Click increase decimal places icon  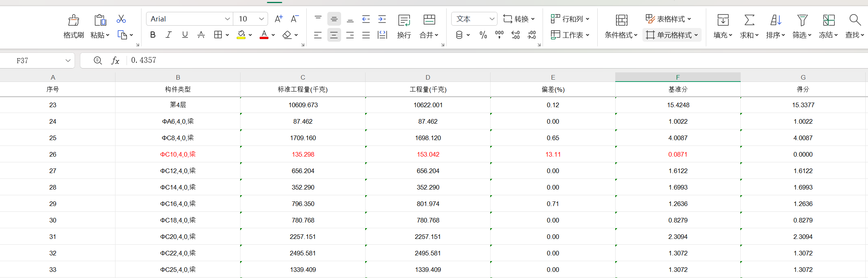point(515,35)
